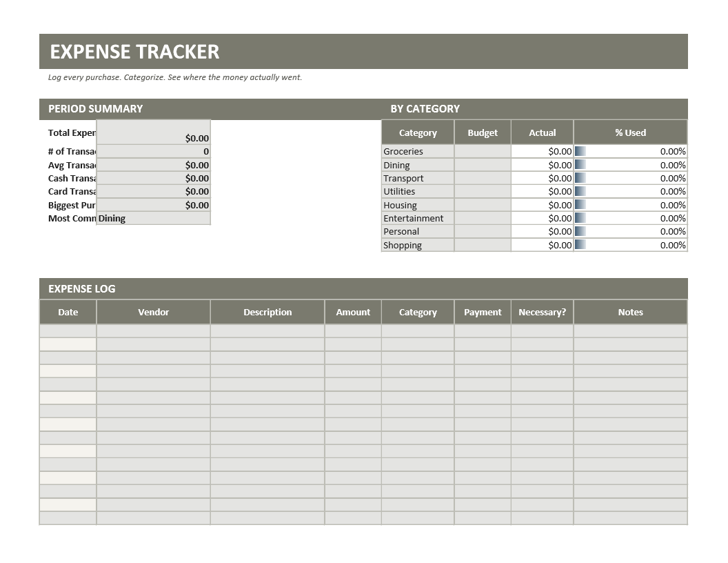Screen dimensions: 728x563
Task: Select the EXPENSE TRACKER title banner
Action: point(363,51)
